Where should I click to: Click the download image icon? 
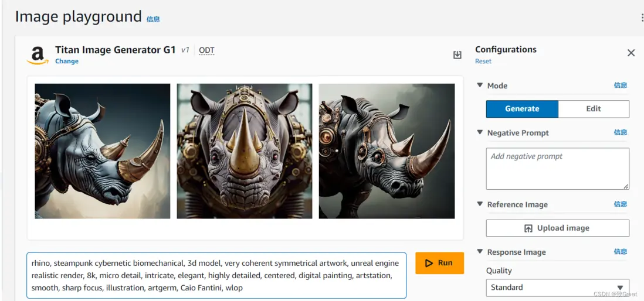(x=457, y=55)
